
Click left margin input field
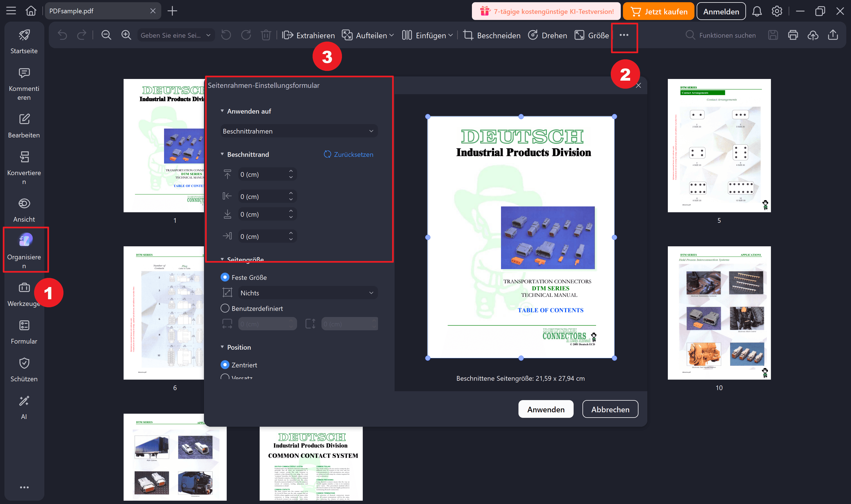[267, 196]
